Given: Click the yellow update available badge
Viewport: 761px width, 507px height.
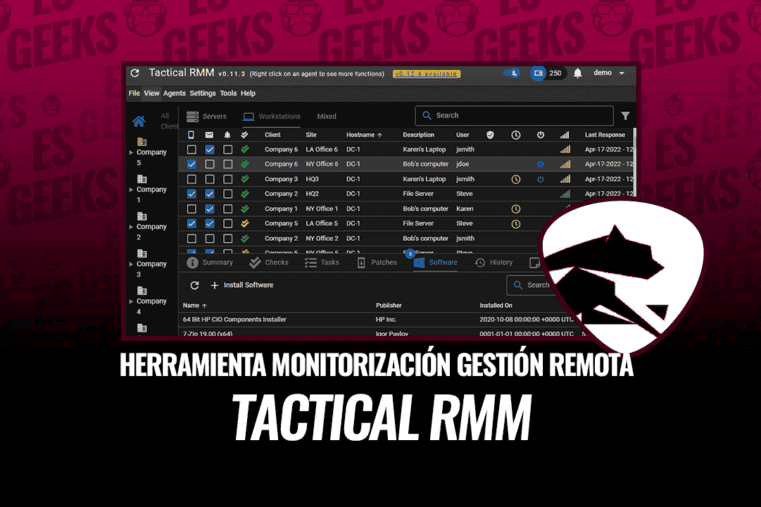Looking at the screenshot, I should pos(427,74).
